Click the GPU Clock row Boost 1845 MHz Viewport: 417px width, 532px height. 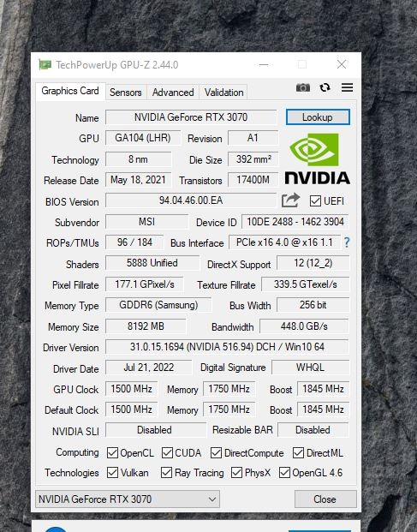coord(323,389)
